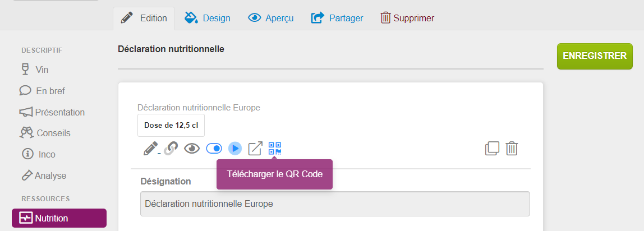Click the ENREGISTRER button

coord(595,56)
